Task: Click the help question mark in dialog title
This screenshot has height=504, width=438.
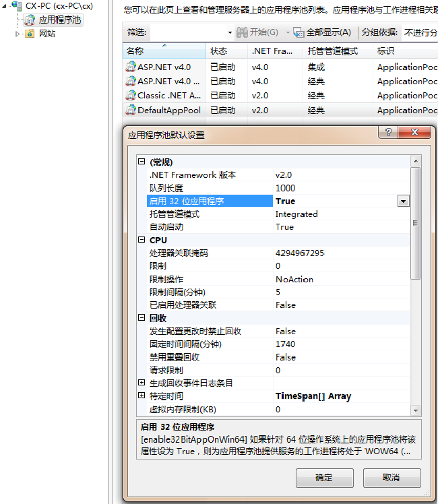Action: (388, 132)
